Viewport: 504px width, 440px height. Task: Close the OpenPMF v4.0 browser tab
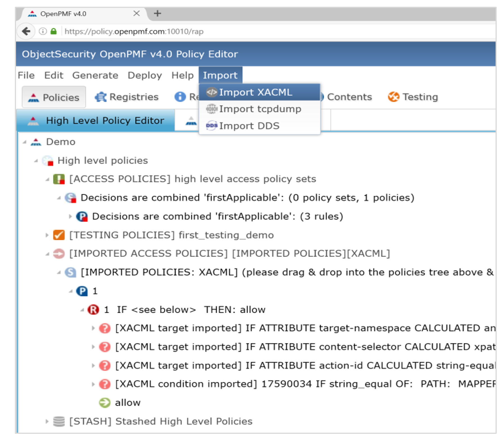point(137,13)
